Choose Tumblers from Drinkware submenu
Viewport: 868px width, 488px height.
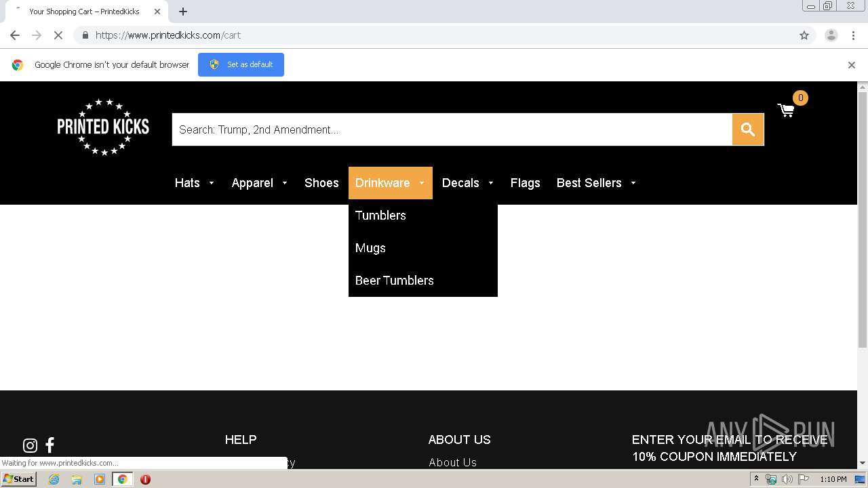click(380, 216)
